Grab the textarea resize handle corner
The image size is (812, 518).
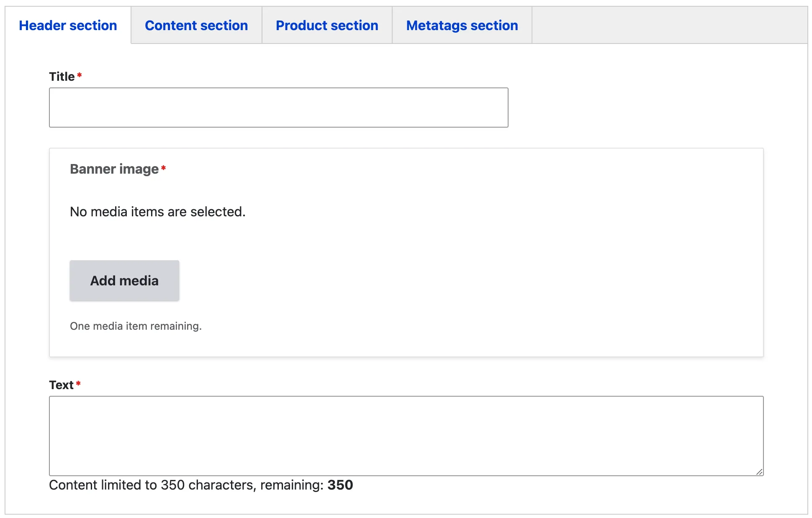click(x=759, y=472)
